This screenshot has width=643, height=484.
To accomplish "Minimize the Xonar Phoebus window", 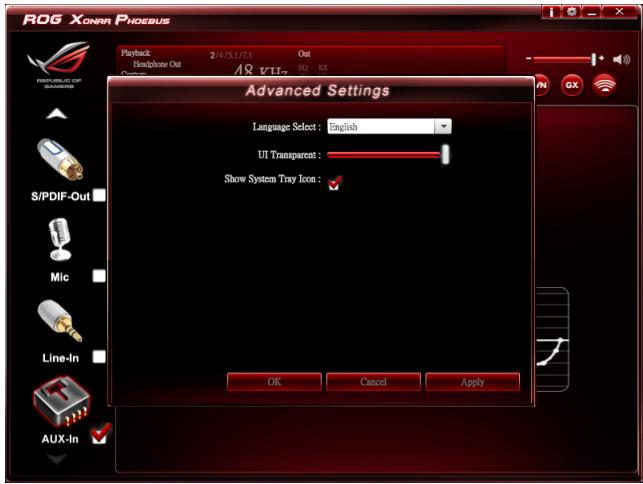I will pyautogui.click(x=591, y=12).
